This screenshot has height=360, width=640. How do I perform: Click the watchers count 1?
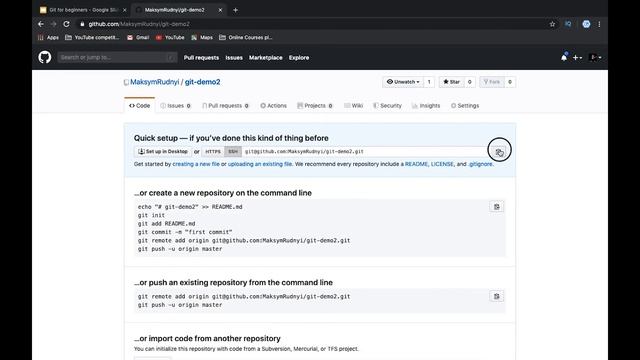(x=429, y=82)
